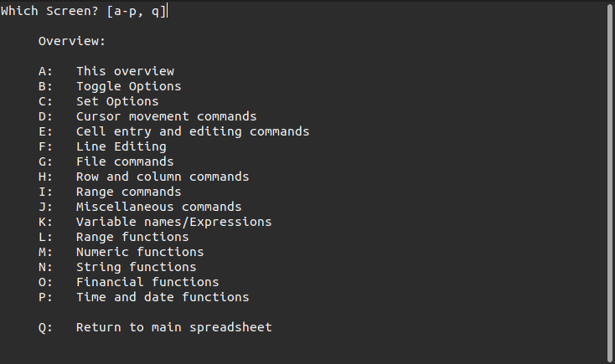
Task: Select the 'B: Toggle Options' line
Action: click(x=110, y=86)
